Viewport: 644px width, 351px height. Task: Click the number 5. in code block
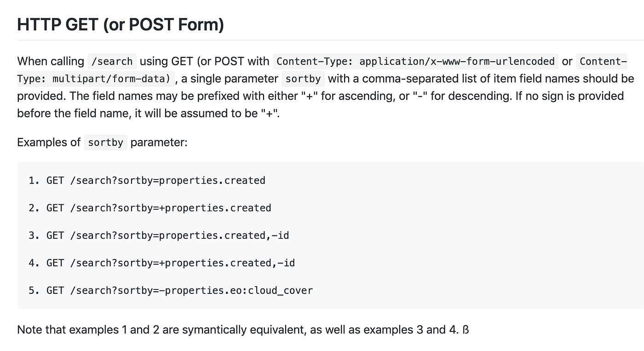click(x=34, y=291)
